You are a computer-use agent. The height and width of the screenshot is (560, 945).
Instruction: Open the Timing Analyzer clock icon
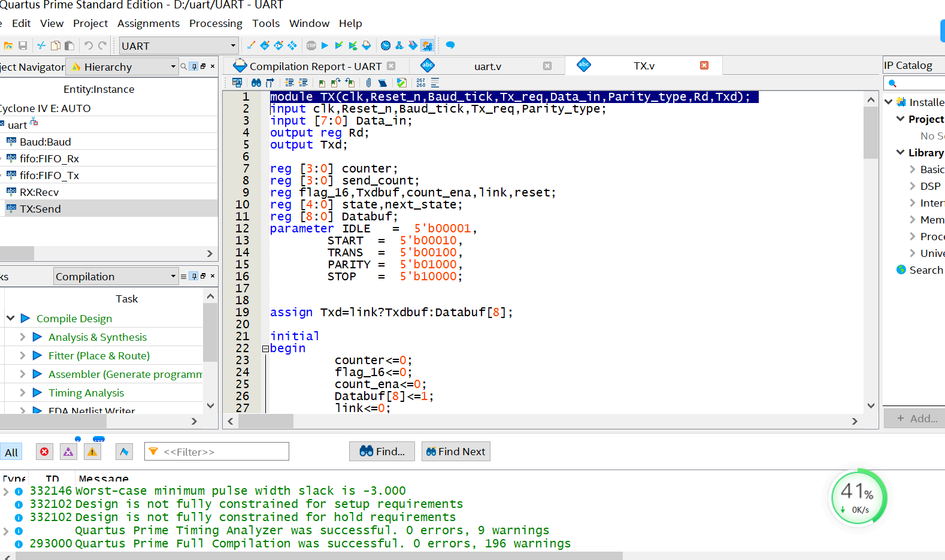386,46
